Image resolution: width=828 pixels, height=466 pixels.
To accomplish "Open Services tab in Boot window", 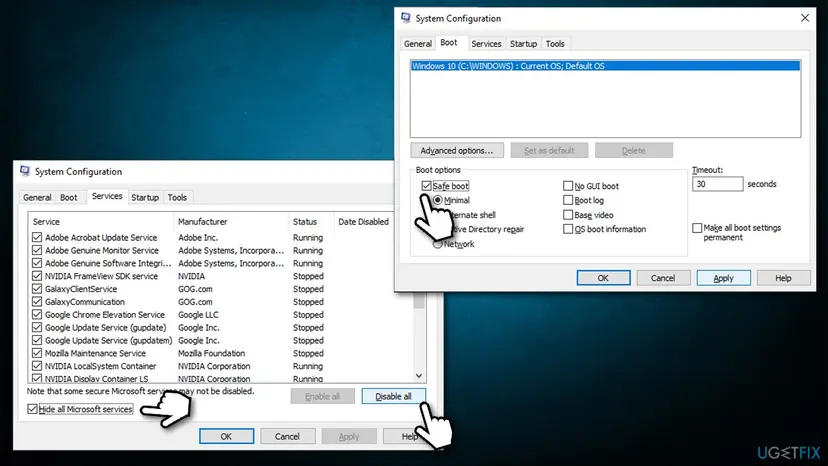I will 486,44.
